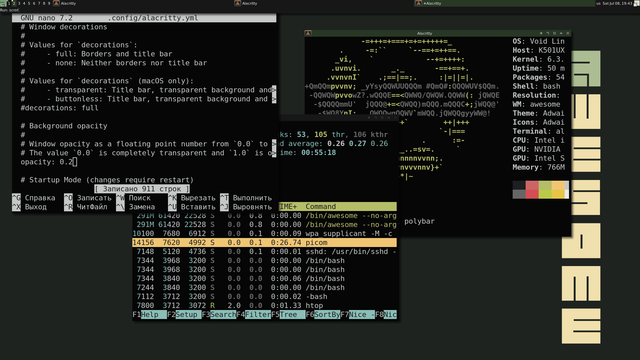This screenshot has height=360, width=640.
Task: Click the GPU: NVIDIA line in neofetch
Action: [537, 149]
